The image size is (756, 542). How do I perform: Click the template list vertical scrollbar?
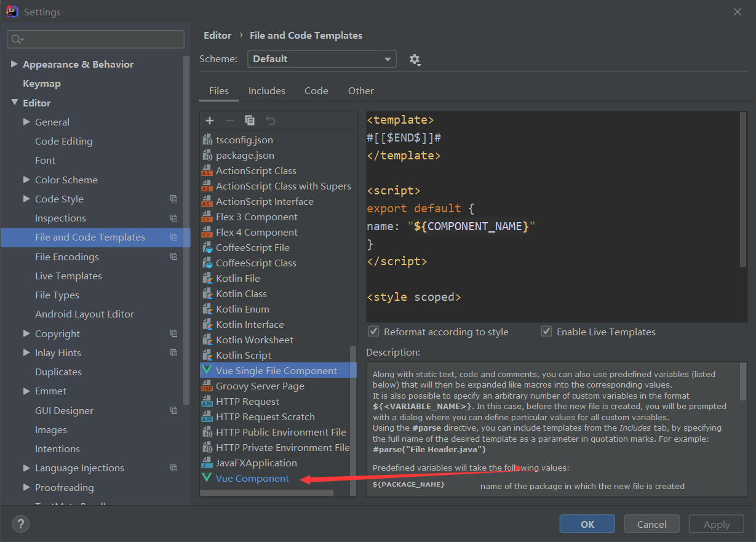353,420
